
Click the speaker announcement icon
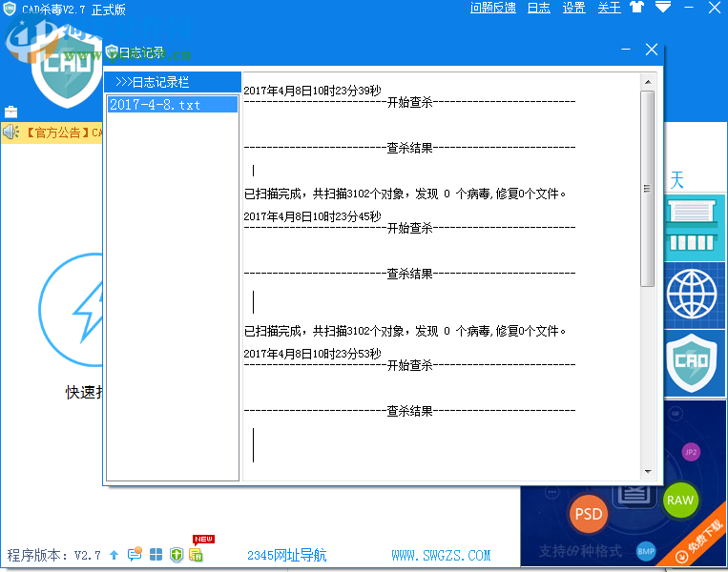tap(10, 133)
